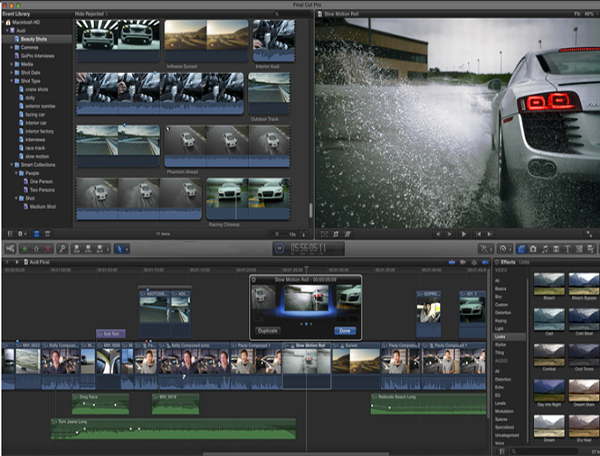Click the unrate white star icon
Viewport: 600px width, 456px height.
[x=36, y=249]
